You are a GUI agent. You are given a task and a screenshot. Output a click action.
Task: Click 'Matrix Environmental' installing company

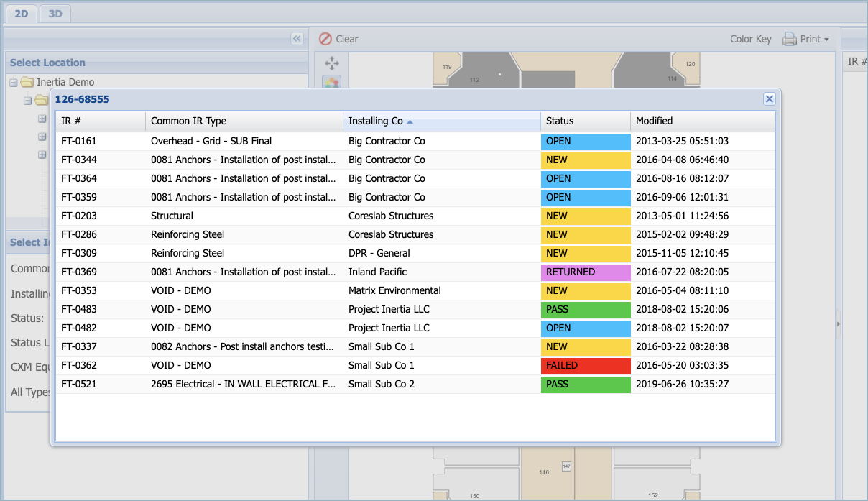coord(394,290)
